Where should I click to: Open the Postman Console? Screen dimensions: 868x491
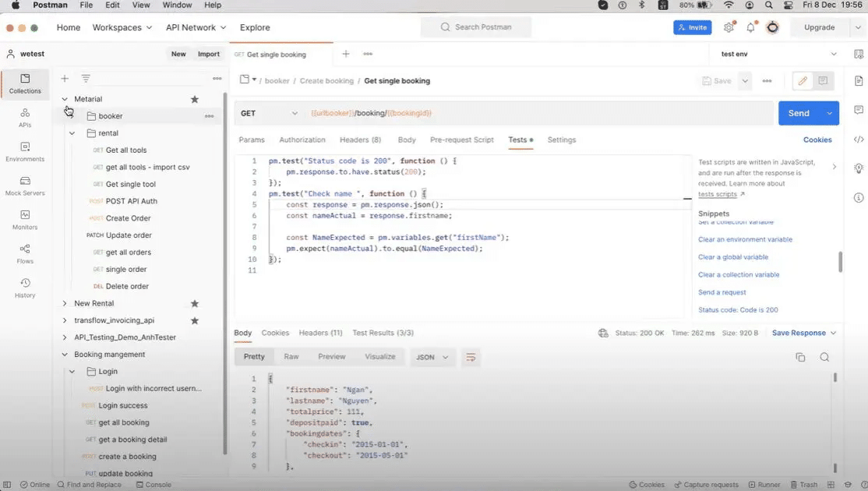click(153, 484)
